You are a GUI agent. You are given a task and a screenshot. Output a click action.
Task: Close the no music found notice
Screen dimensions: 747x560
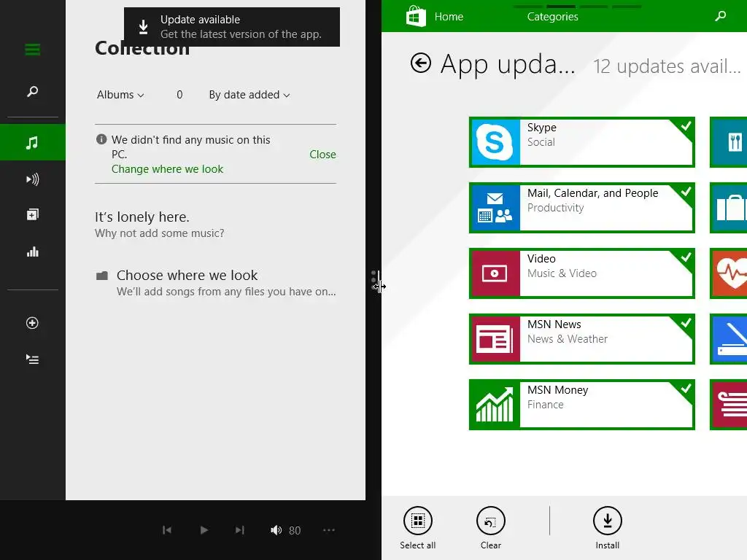pyautogui.click(x=322, y=155)
